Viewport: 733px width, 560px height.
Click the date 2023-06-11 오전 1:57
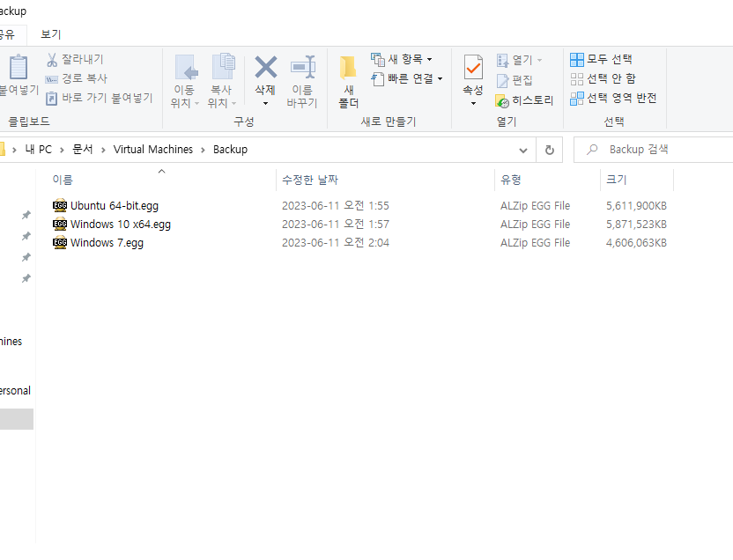click(x=335, y=225)
